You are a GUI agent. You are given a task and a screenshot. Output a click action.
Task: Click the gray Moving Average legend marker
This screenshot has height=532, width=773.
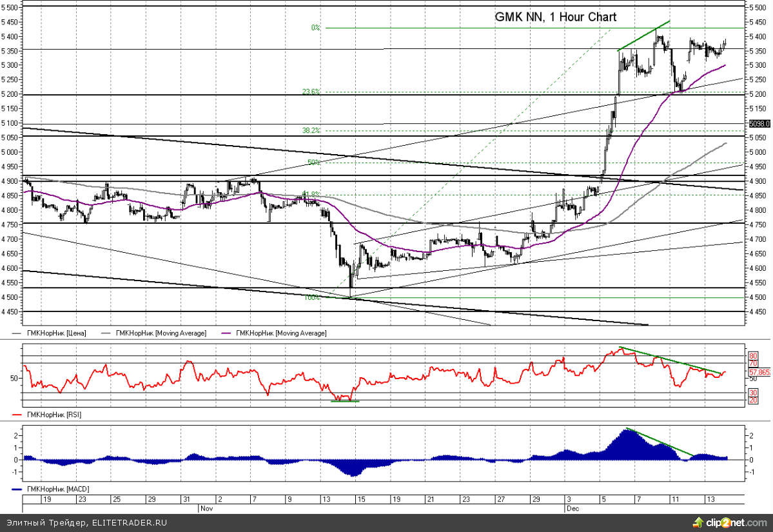tap(108, 333)
